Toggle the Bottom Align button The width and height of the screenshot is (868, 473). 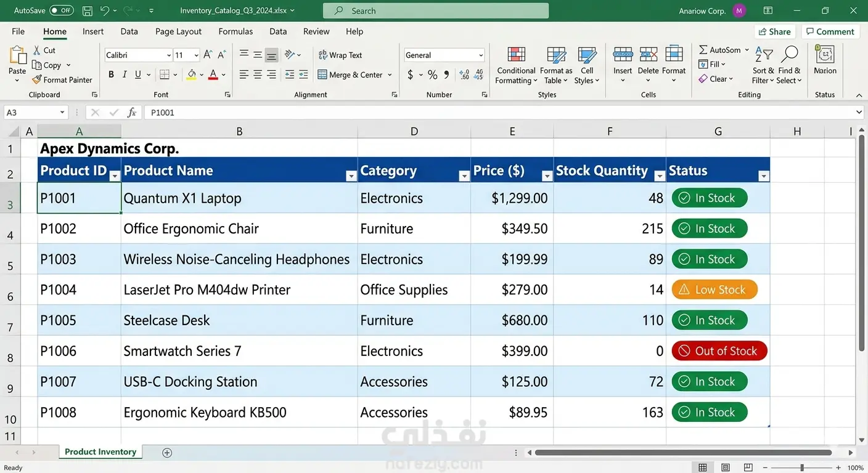click(x=271, y=55)
